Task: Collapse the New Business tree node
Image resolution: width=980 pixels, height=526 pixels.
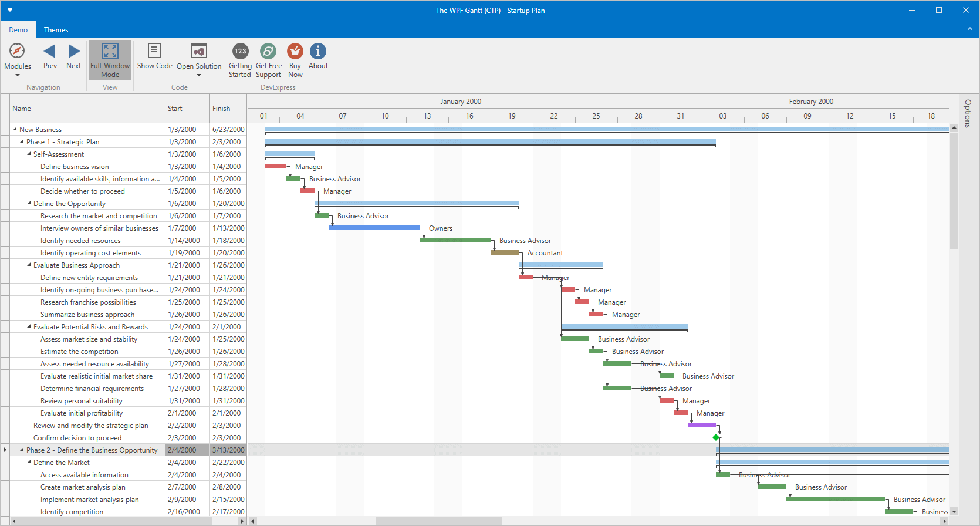Action: [x=15, y=129]
